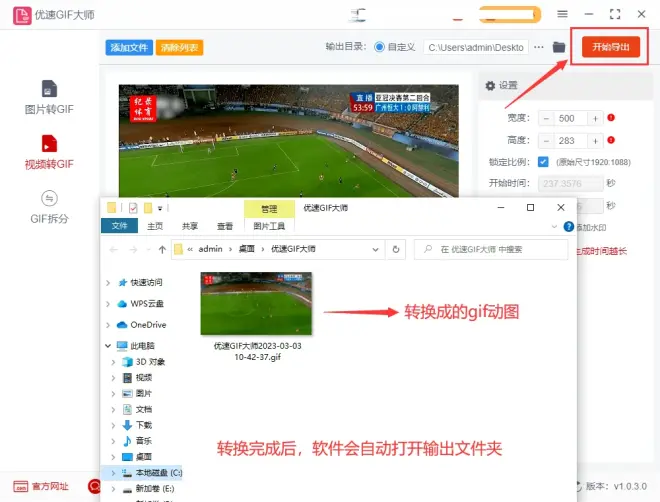
Task: Click the 开始时间 value field
Action: tap(570, 183)
